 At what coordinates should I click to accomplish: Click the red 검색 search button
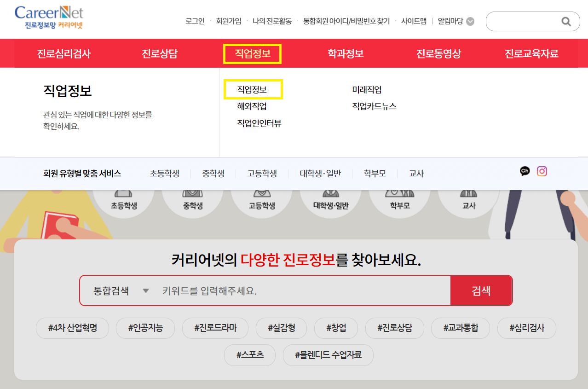click(x=481, y=290)
